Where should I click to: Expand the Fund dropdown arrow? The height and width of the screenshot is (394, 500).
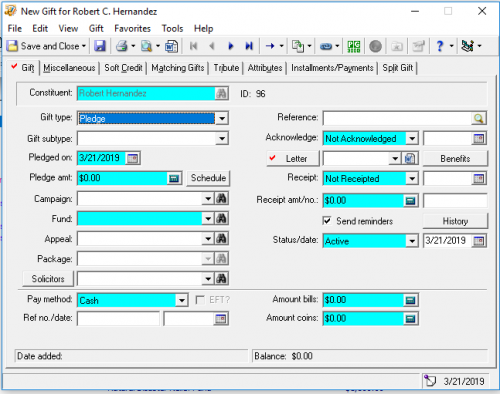click(208, 219)
